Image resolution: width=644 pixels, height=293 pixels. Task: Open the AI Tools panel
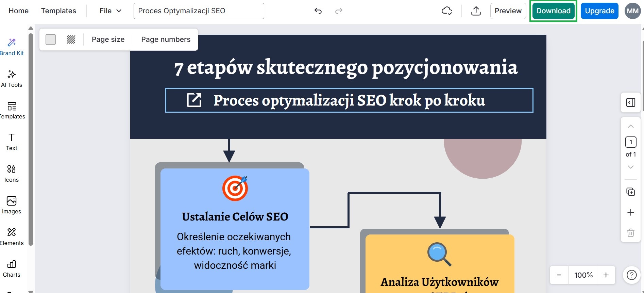tap(12, 79)
